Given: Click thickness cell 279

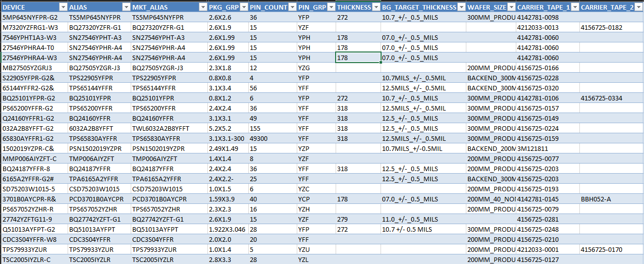Looking at the screenshot, I should [358, 219].
